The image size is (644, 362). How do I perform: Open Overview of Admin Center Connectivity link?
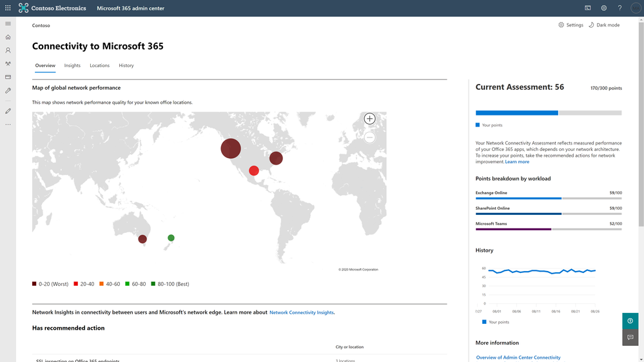point(518,357)
